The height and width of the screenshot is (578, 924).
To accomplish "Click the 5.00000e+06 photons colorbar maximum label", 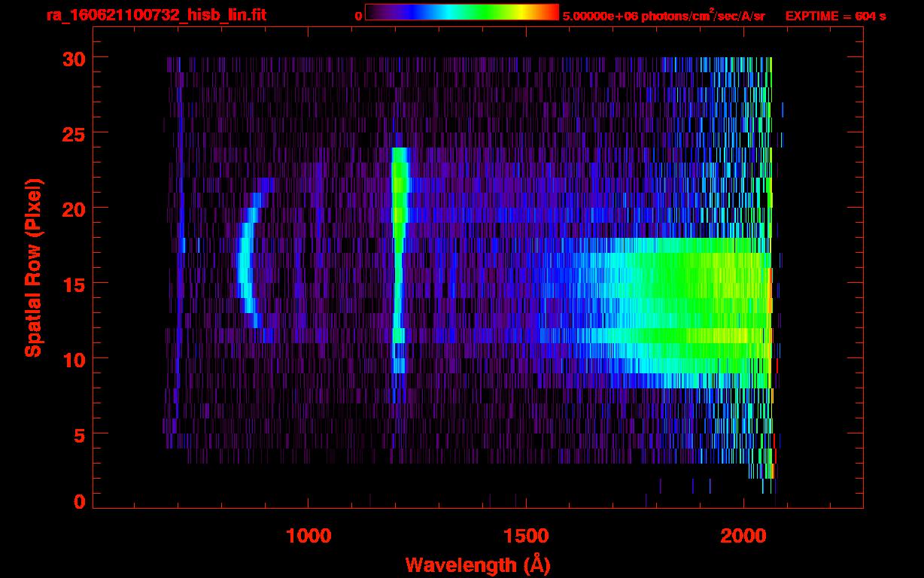I will [x=664, y=16].
